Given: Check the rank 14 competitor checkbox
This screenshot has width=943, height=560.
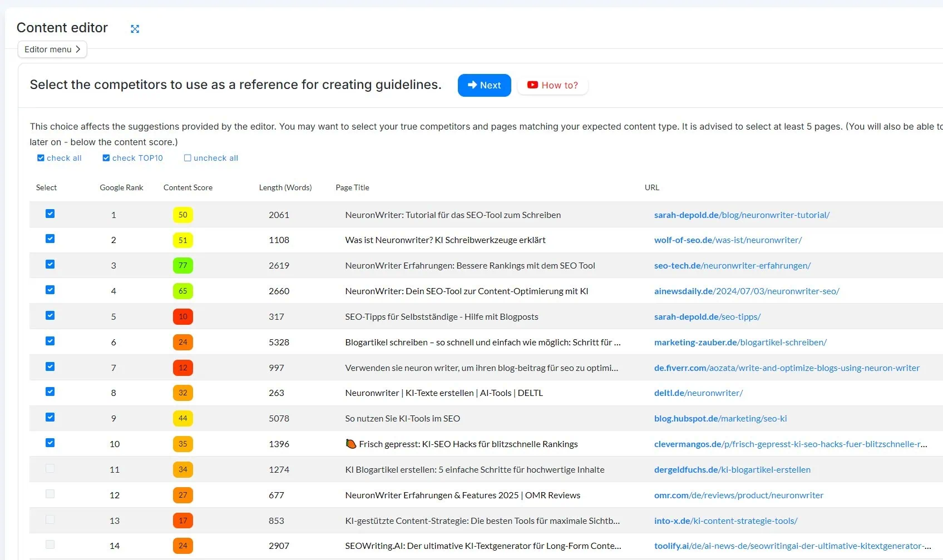Looking at the screenshot, I should 50,544.
